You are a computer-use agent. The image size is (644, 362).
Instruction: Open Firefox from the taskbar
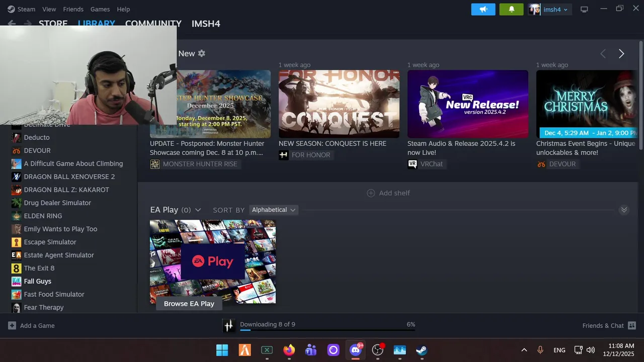pos(289,350)
